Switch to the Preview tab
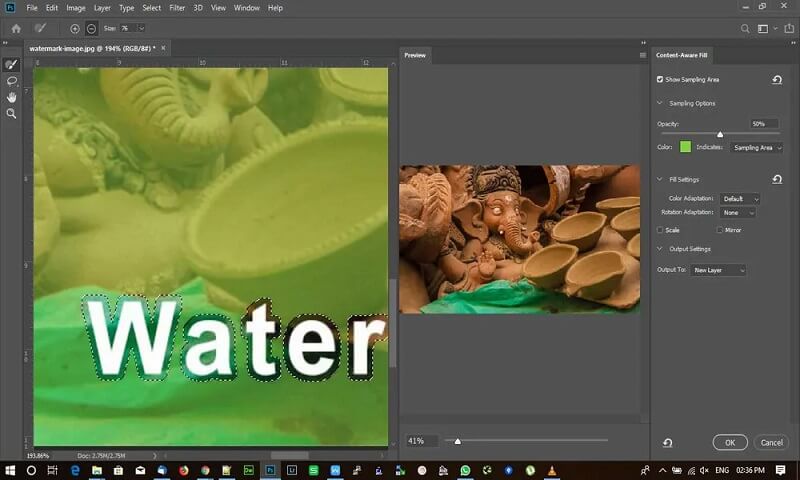The height and width of the screenshot is (480, 800). point(415,55)
